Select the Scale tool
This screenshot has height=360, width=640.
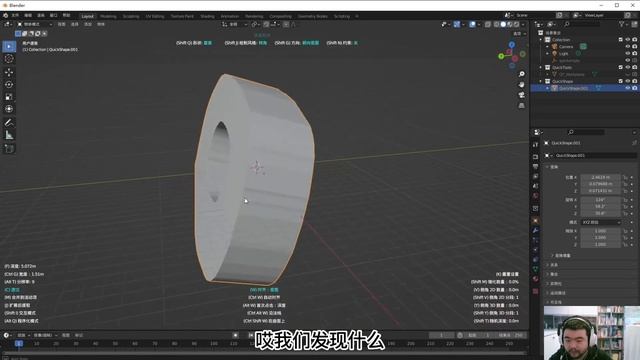coord(9,97)
